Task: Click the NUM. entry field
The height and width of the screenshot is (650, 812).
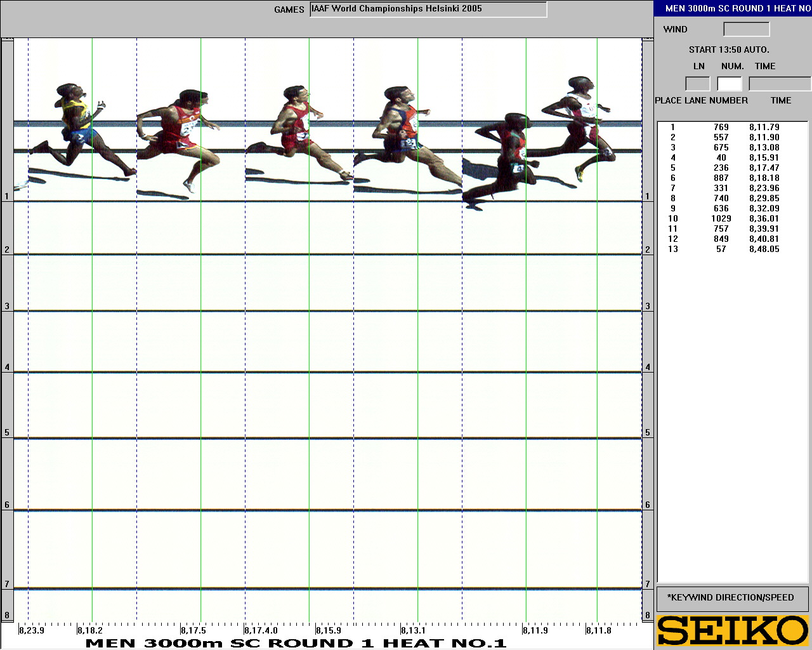Action: pyautogui.click(x=730, y=84)
